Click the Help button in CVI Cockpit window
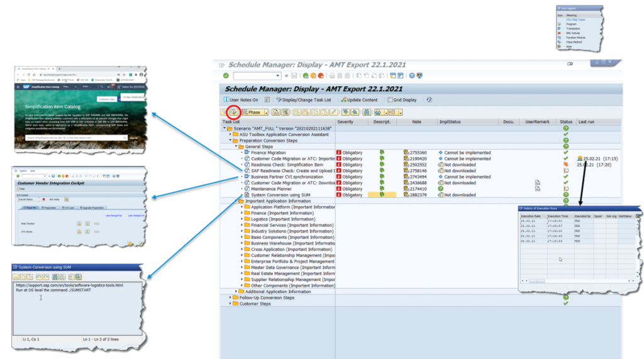The image size is (644, 359). [21, 189]
